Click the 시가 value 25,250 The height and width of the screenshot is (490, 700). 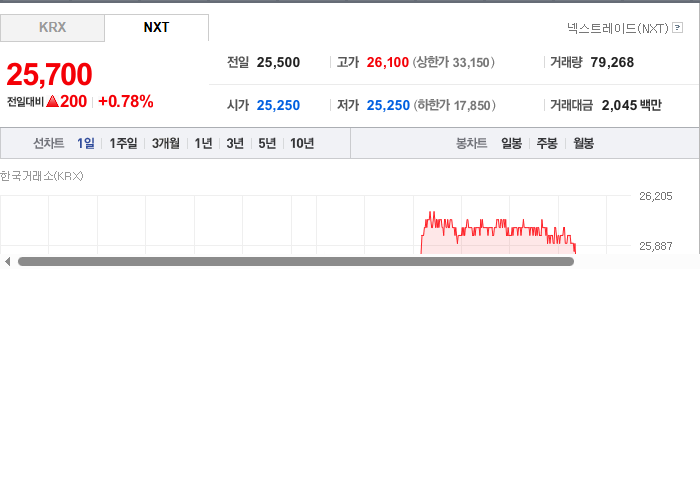[278, 105]
